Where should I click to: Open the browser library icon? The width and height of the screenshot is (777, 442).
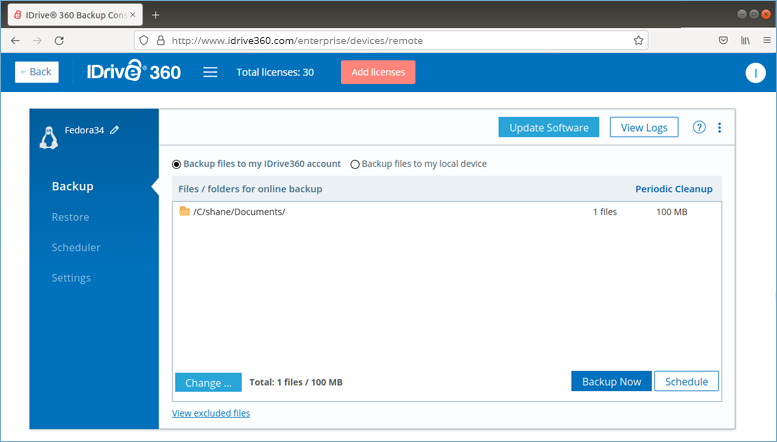tap(745, 41)
